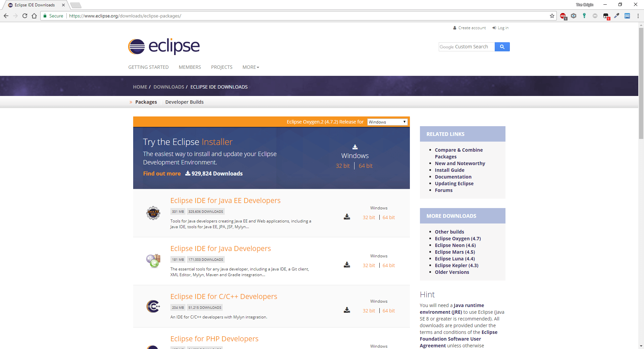Screen dimensions: 644x349
Task: Open the Adblock Plus extension icon
Action: coord(563,16)
